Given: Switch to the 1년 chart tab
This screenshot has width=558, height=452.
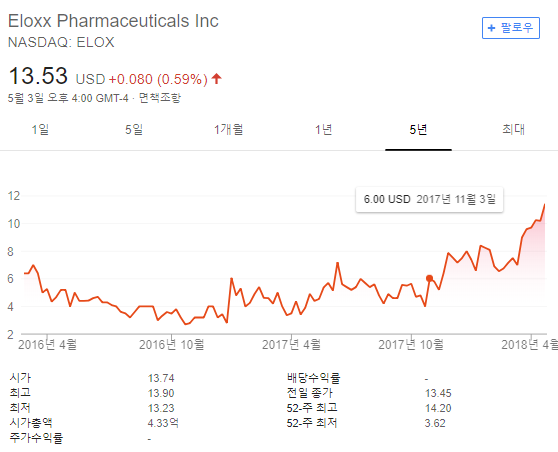Looking at the screenshot, I should (x=323, y=130).
